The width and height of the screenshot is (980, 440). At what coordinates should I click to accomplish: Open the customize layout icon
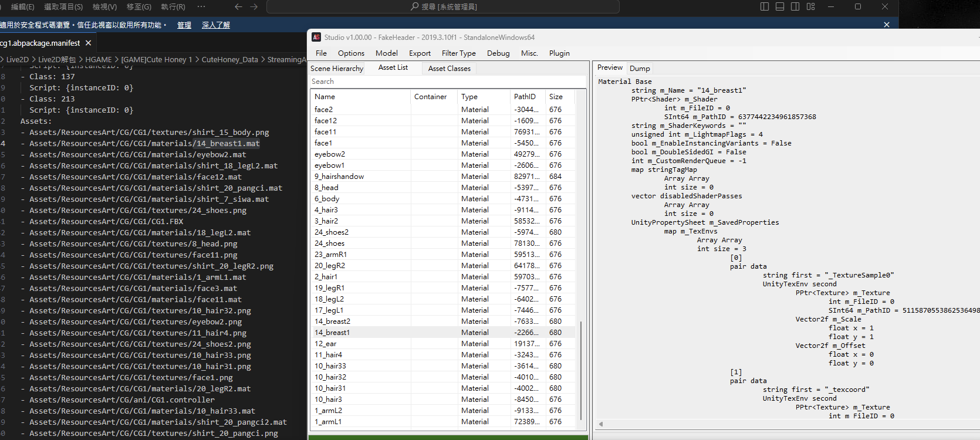click(x=810, y=6)
